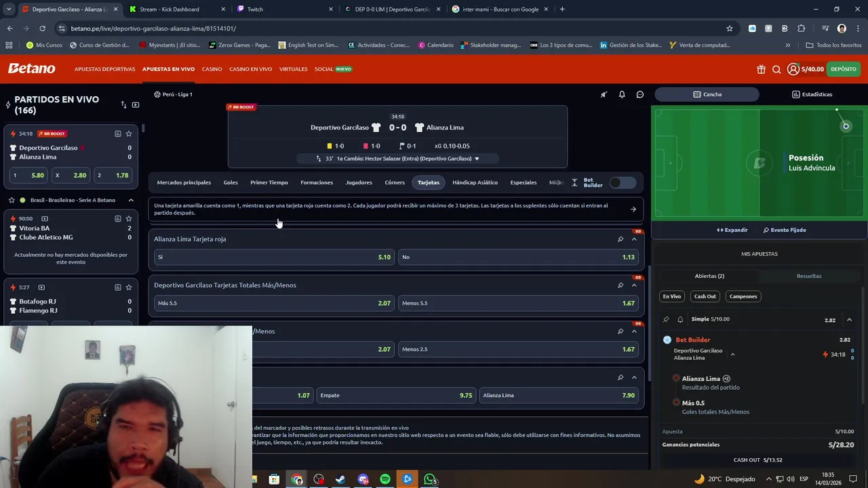The height and width of the screenshot is (488, 868).
Task: Collapse Deportivo Garcilaso Tarjetas Totales market
Action: (x=634, y=285)
